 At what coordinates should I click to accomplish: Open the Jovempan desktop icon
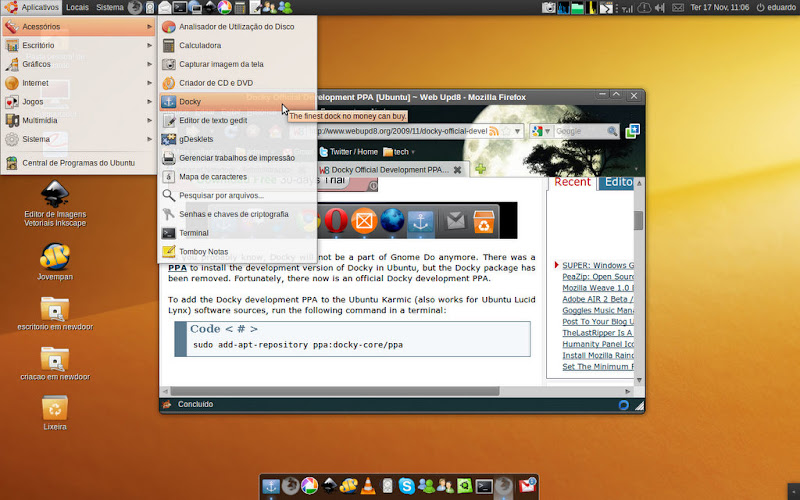click(x=55, y=257)
